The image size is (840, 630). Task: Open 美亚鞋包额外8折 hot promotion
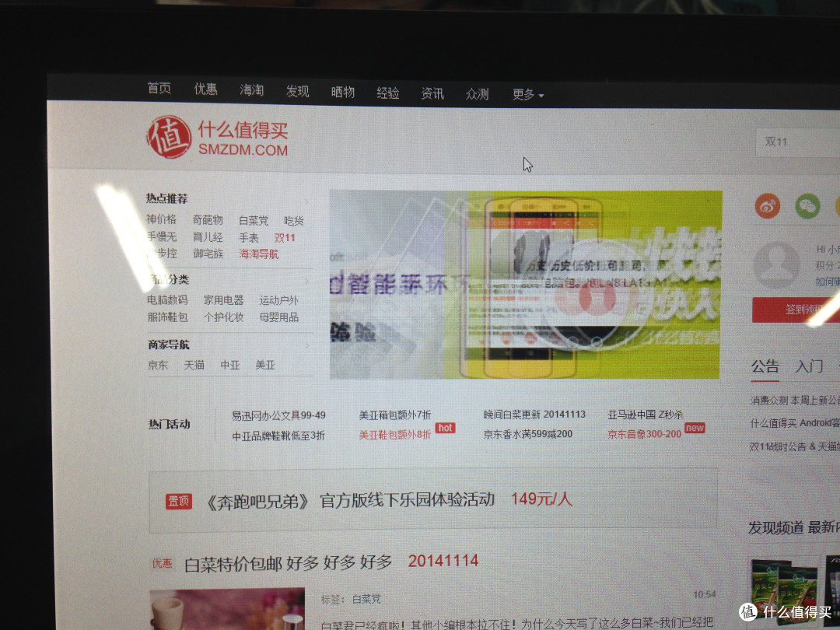(395, 435)
